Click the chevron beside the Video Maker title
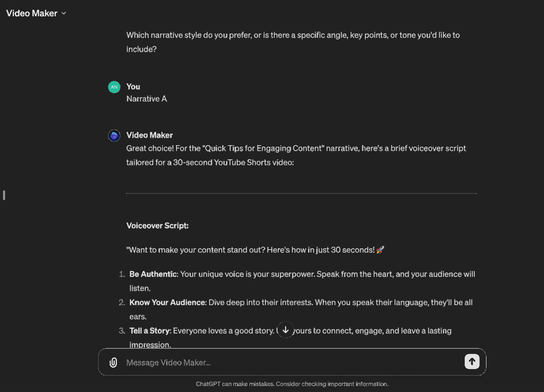 [x=64, y=13]
